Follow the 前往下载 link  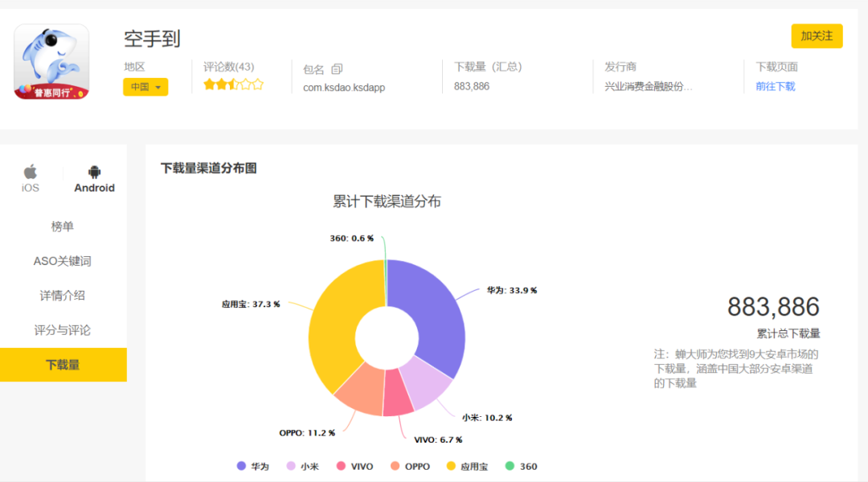(775, 86)
